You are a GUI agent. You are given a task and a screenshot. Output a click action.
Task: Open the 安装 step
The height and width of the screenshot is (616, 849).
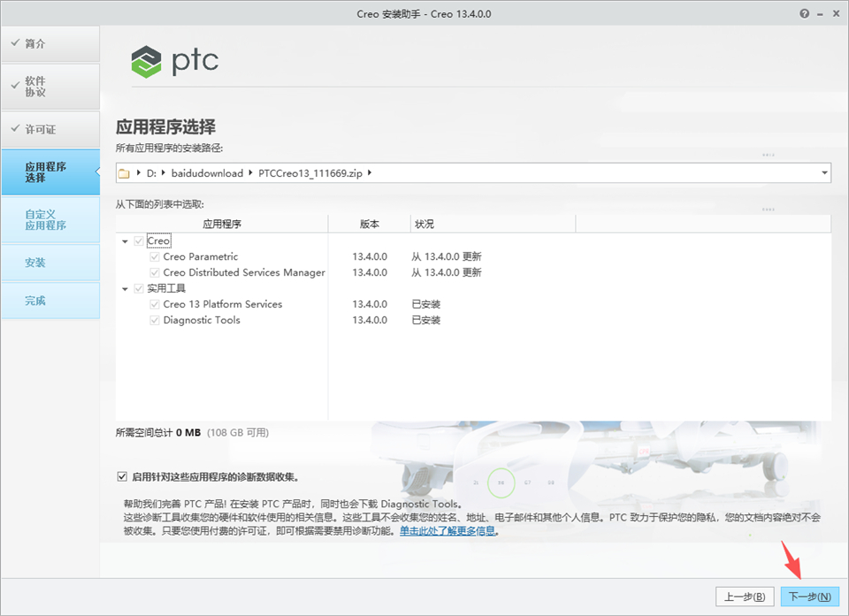(50, 262)
